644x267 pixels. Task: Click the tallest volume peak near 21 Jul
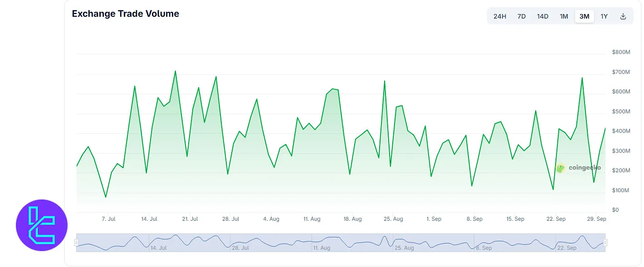pos(175,72)
